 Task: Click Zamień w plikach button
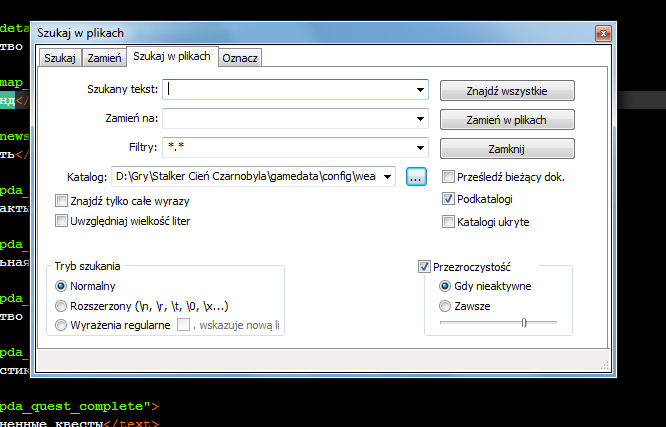point(507,120)
